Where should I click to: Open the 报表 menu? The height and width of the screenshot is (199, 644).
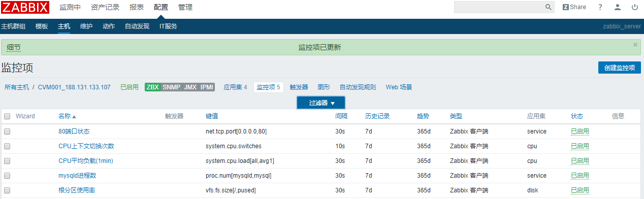pyautogui.click(x=137, y=8)
